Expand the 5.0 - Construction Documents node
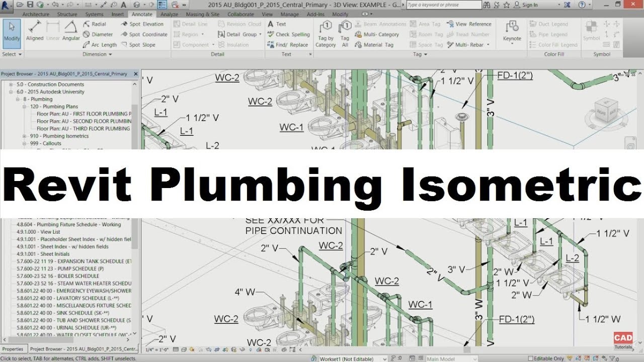 point(11,84)
